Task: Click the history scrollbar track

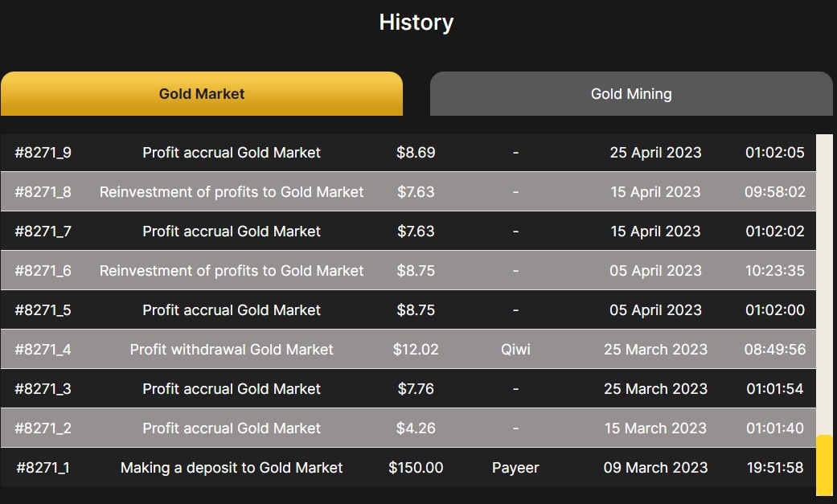Action: [824, 281]
